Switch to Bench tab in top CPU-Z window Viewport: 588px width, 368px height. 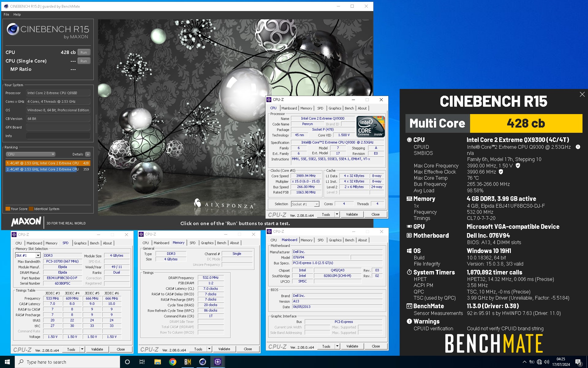pyautogui.click(x=349, y=108)
